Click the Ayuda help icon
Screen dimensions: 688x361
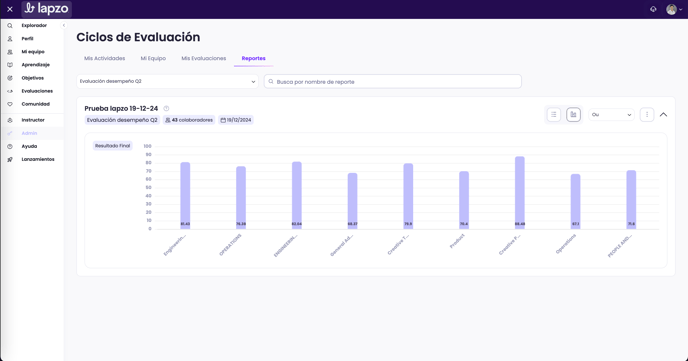10,147
